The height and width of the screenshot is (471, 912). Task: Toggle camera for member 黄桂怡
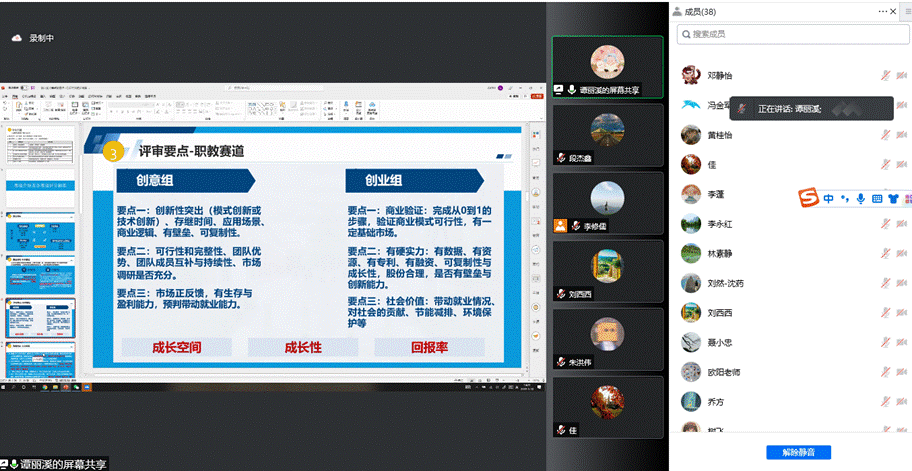903,135
